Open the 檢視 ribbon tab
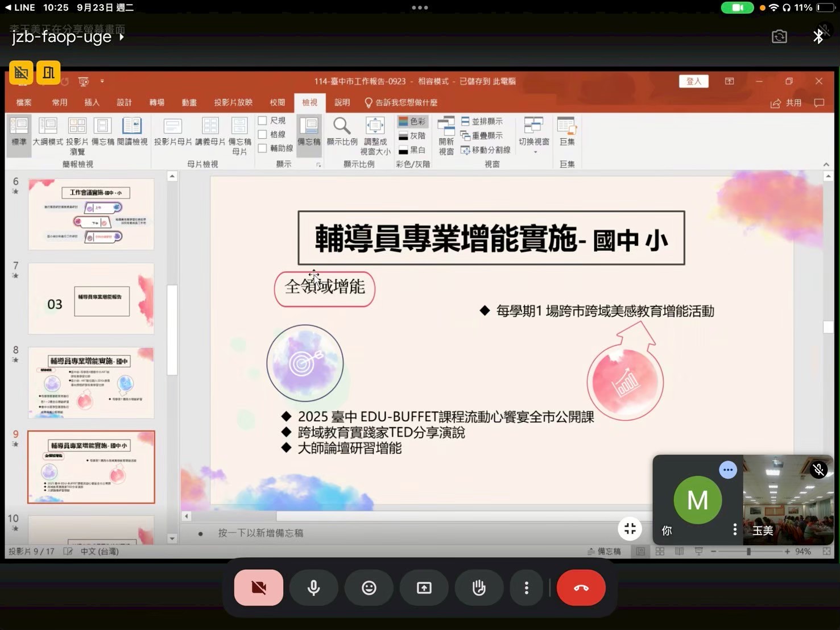 (x=309, y=102)
